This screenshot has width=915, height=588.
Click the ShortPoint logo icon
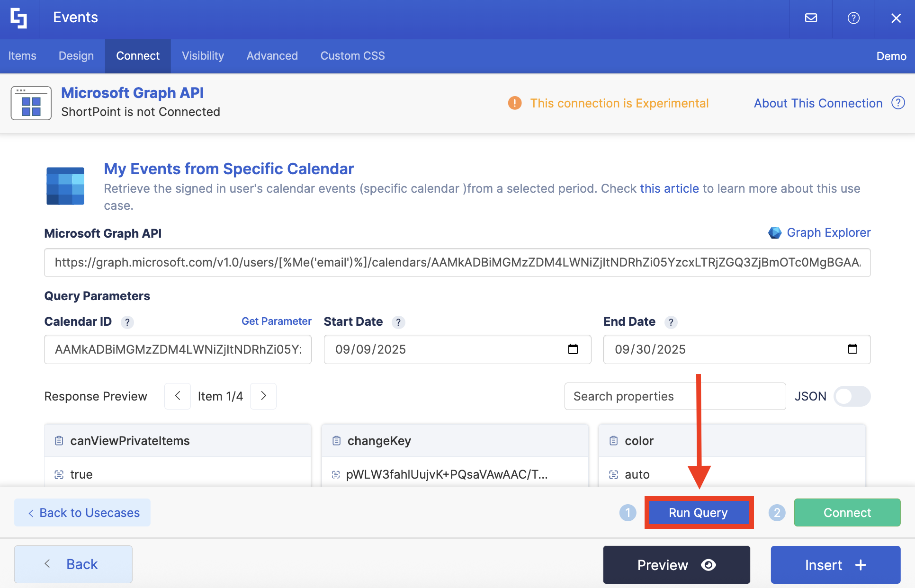[19, 18]
